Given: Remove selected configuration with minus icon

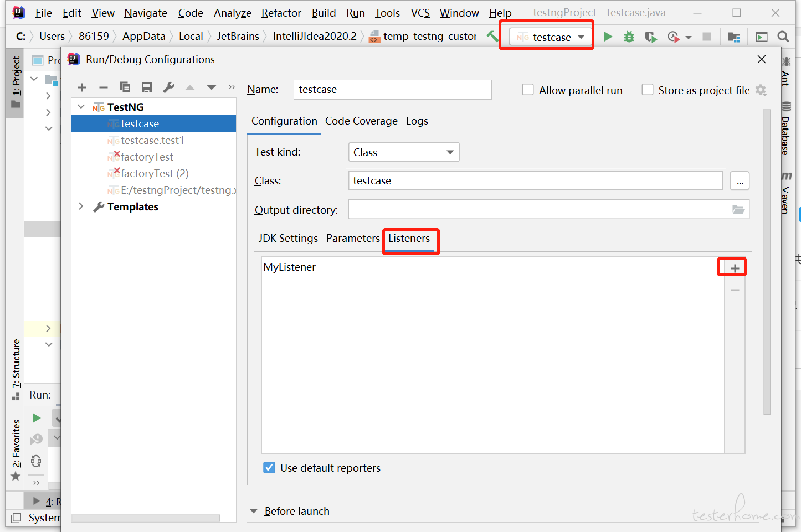Looking at the screenshot, I should pos(104,87).
